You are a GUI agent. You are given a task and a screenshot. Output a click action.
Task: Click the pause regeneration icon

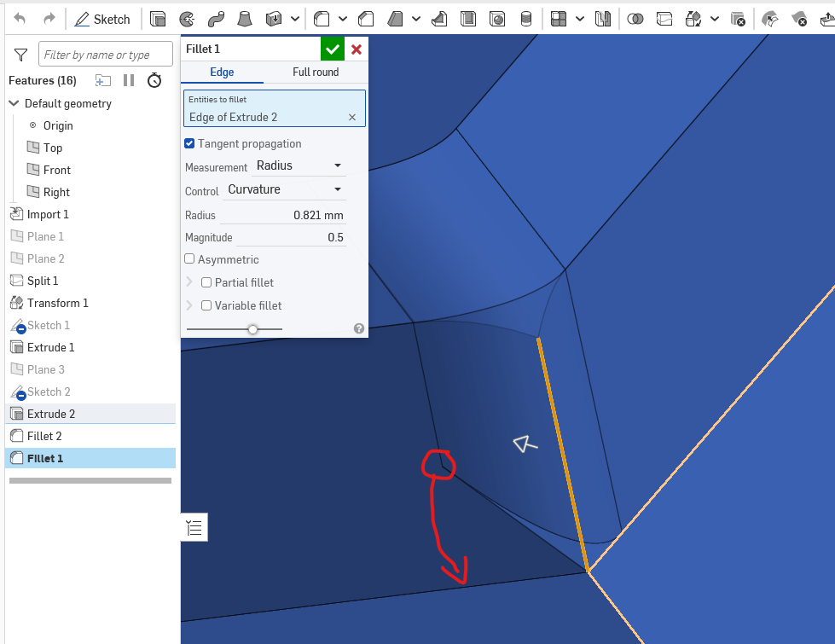(x=129, y=80)
